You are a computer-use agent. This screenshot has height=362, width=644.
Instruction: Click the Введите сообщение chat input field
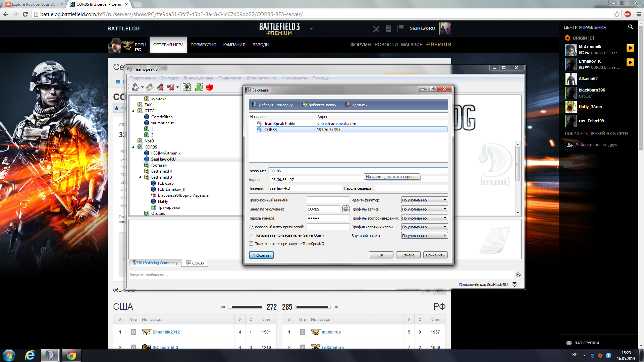click(x=321, y=275)
